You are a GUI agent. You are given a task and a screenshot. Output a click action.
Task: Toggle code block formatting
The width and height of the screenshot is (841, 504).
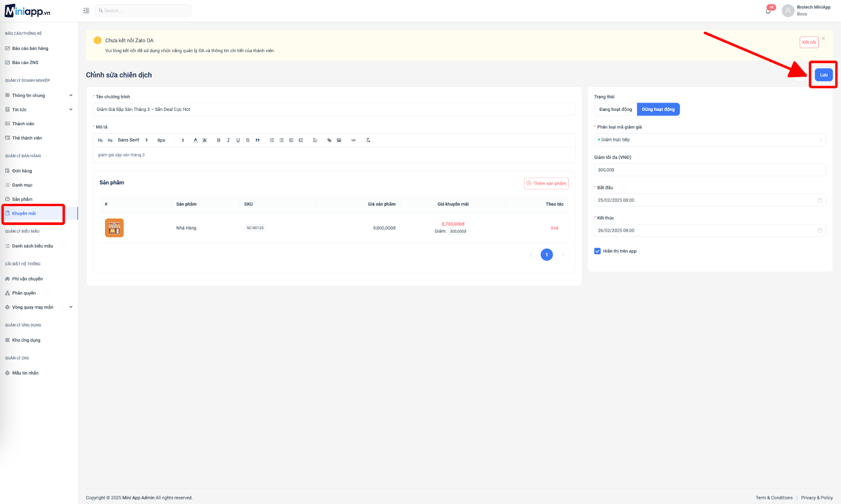[x=353, y=140]
